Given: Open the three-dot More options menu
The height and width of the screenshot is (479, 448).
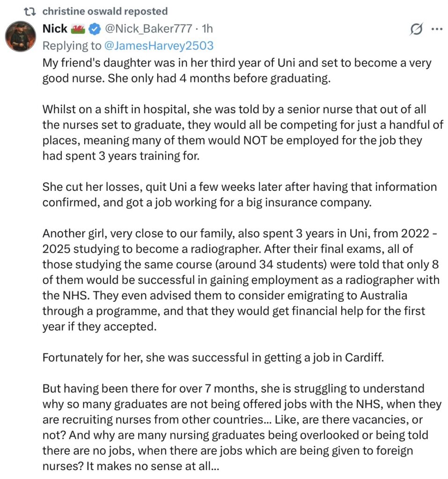Looking at the screenshot, I should tap(436, 29).
